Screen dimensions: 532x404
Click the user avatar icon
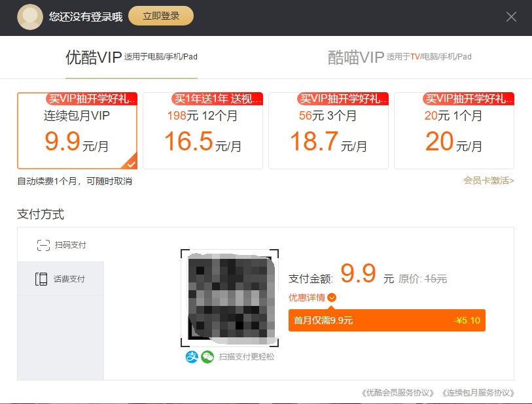coord(30,17)
